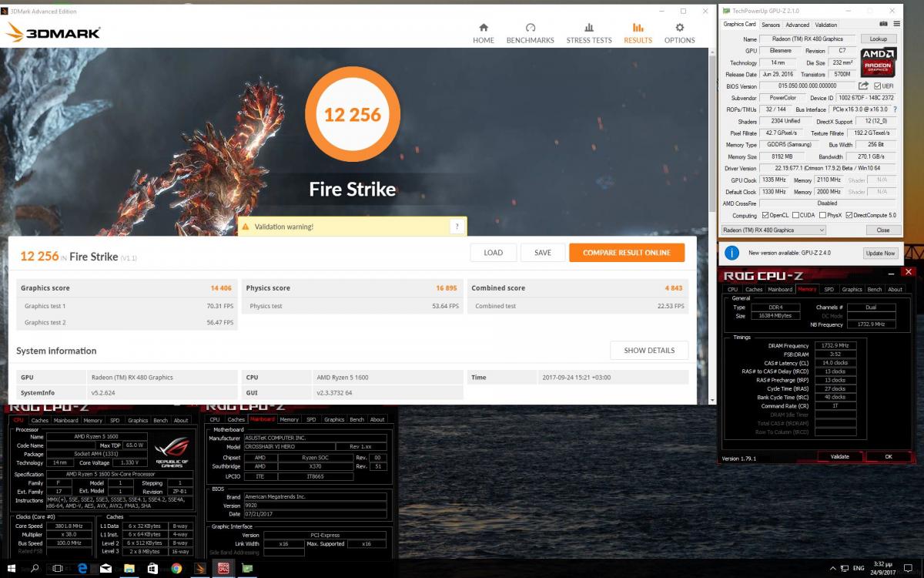
Task: Click GPU-Z camera screenshot icon
Action: point(883,24)
